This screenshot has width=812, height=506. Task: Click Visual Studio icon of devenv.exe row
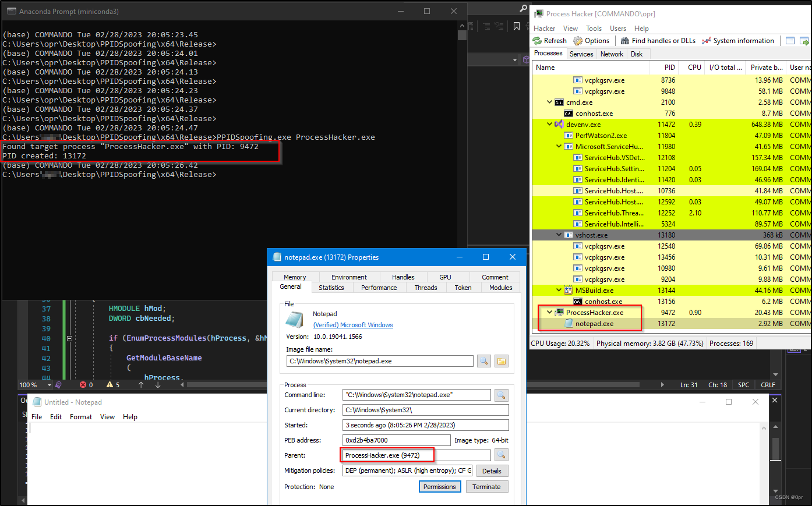pos(559,125)
